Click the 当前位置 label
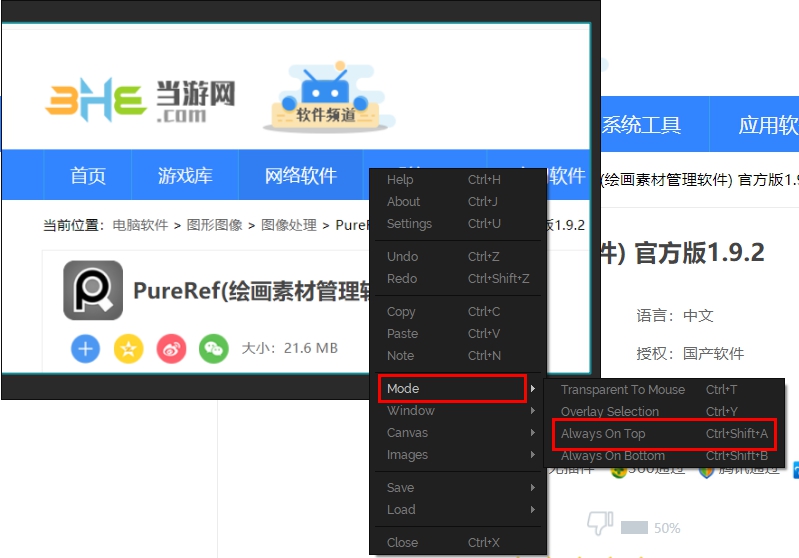The image size is (799, 558). [71, 225]
